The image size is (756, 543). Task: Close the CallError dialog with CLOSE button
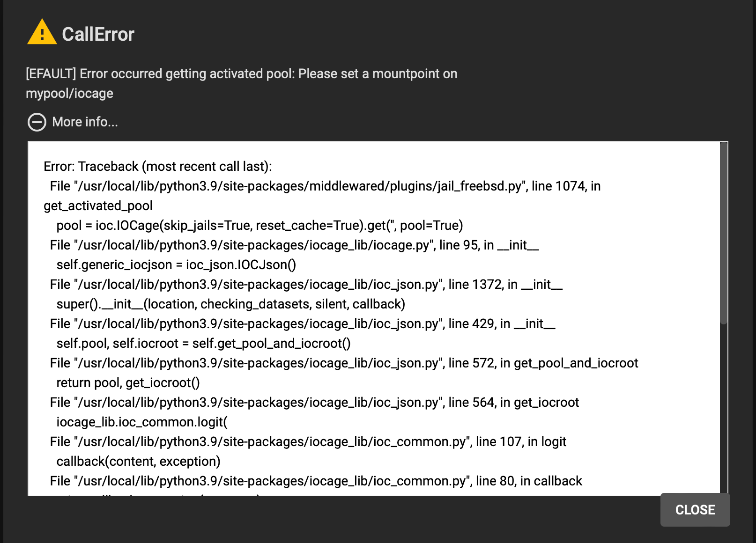pos(695,510)
